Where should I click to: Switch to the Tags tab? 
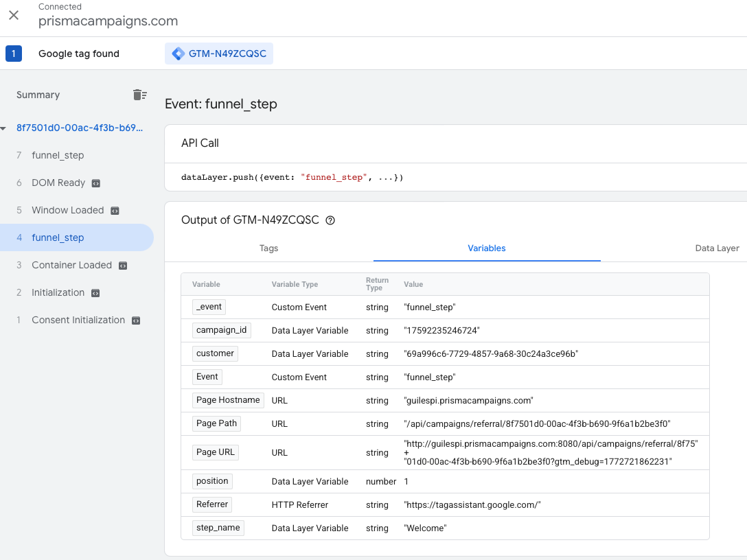[268, 248]
